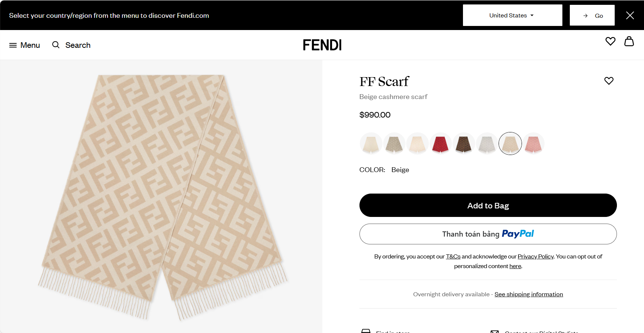Select the pink scarf color swatch
Screen dimensions: 644x333
(533, 144)
